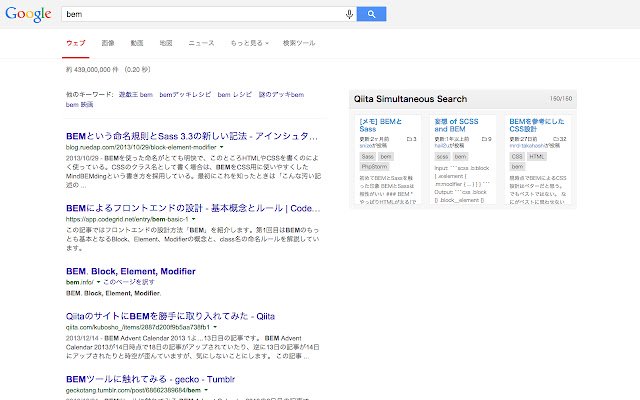This screenshot has width=640, height=400.
Task: Expand dropdown arrow next to app.codegrid.net URL
Action: pyautogui.click(x=193, y=219)
